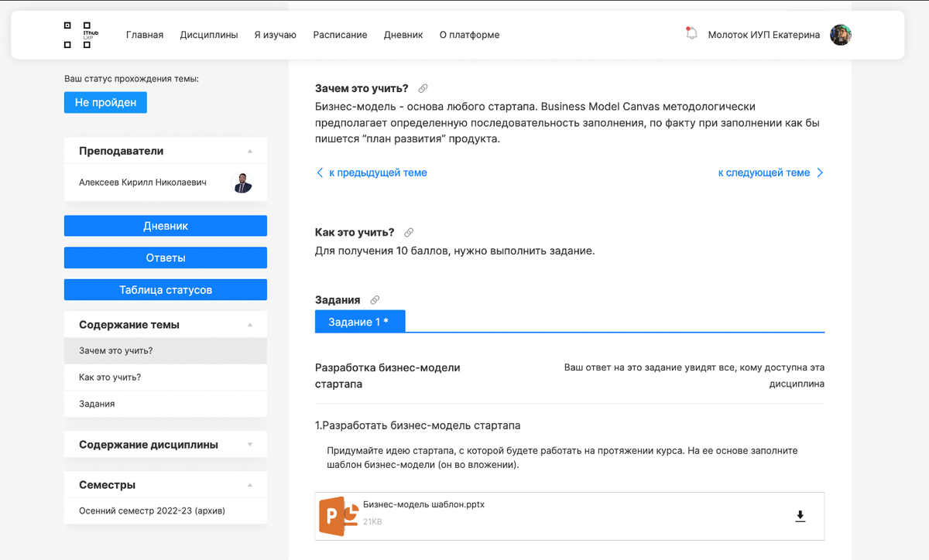Open the IThub LXP logo icon
The image size is (929, 560).
[x=78, y=35]
